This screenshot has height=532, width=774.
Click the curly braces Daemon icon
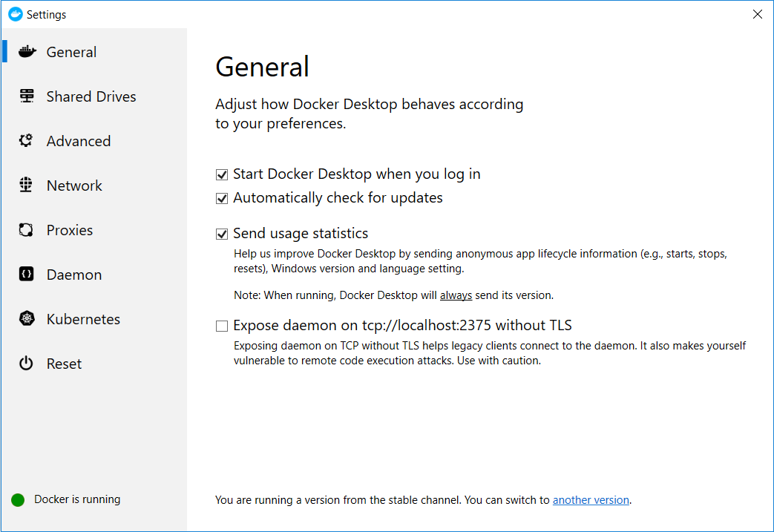[27, 275]
